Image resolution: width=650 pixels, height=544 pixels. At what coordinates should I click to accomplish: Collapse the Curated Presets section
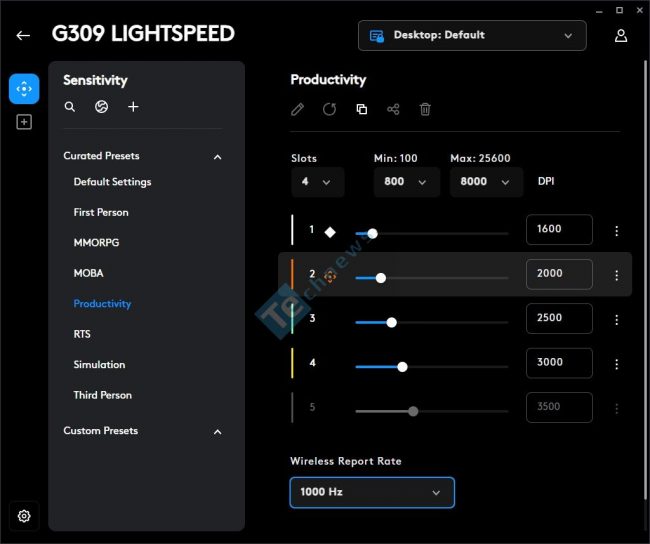coord(217,157)
